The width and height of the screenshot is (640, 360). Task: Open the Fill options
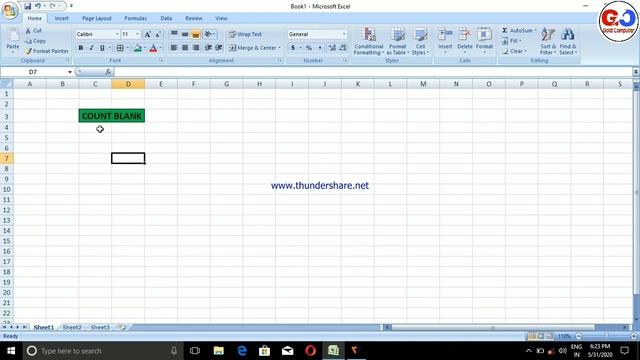(512, 41)
